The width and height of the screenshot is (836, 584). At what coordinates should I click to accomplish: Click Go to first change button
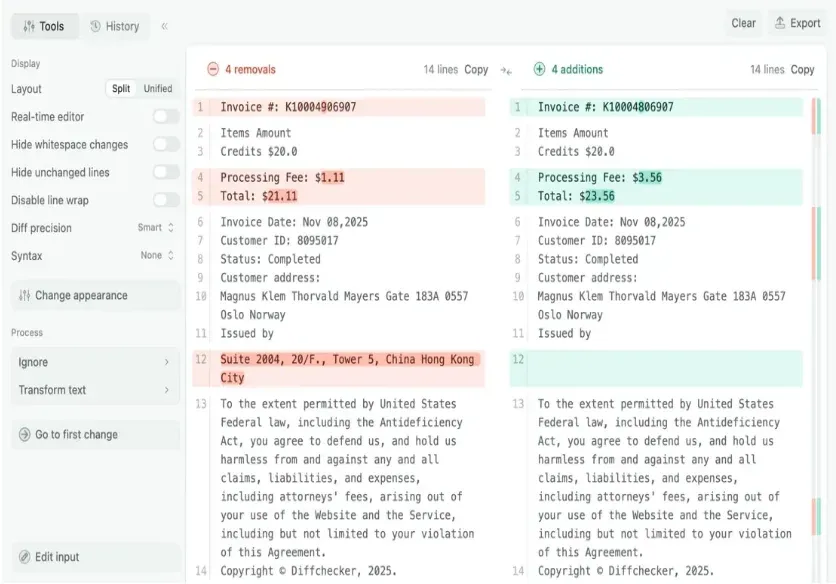pos(96,434)
